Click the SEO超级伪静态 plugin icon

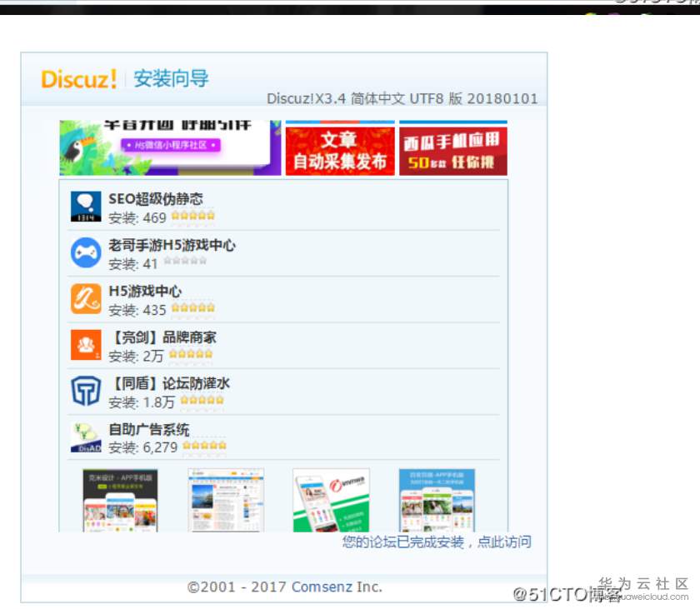coord(86,207)
